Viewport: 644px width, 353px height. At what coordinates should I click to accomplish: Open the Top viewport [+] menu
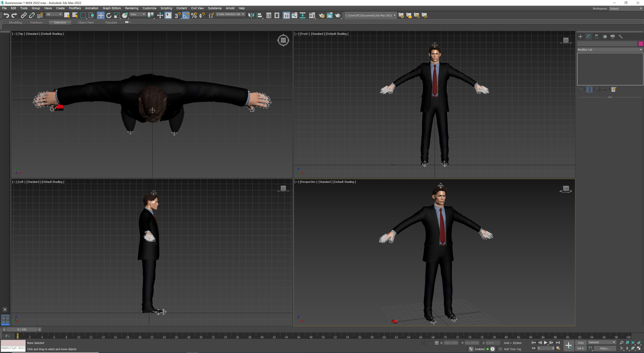(x=14, y=34)
